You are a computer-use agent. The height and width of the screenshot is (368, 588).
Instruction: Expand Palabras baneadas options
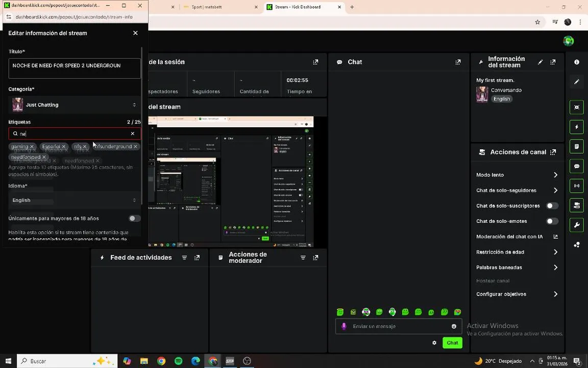555,267
